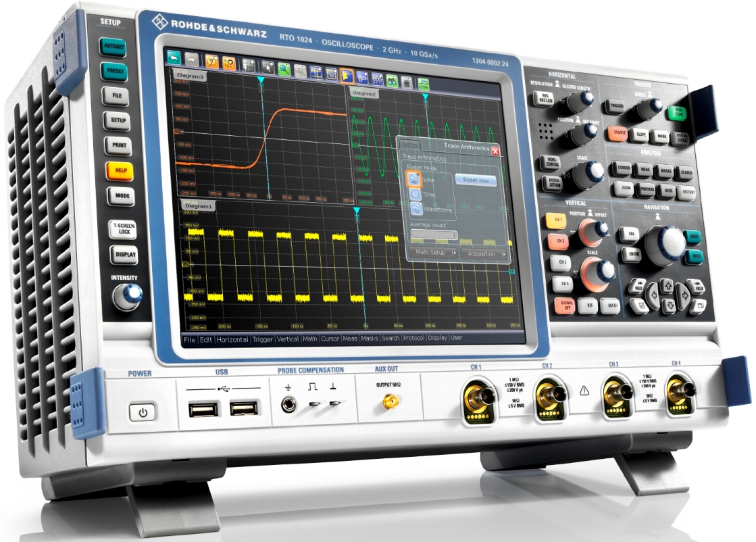Select Waveforms reset mode option
The height and width of the screenshot is (542, 756).
pyautogui.click(x=416, y=210)
